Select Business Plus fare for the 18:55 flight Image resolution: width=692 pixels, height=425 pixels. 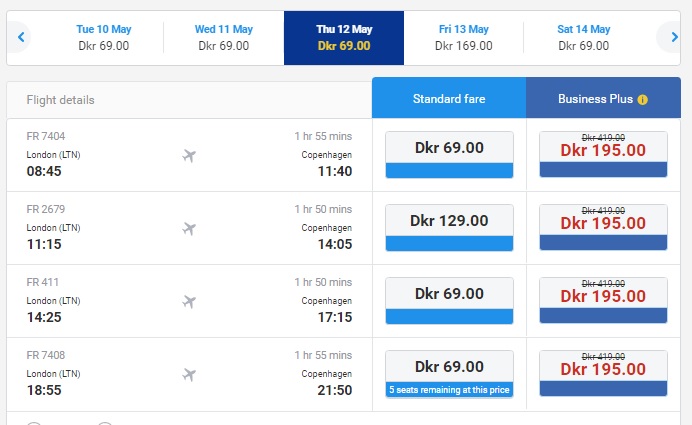pos(603,373)
